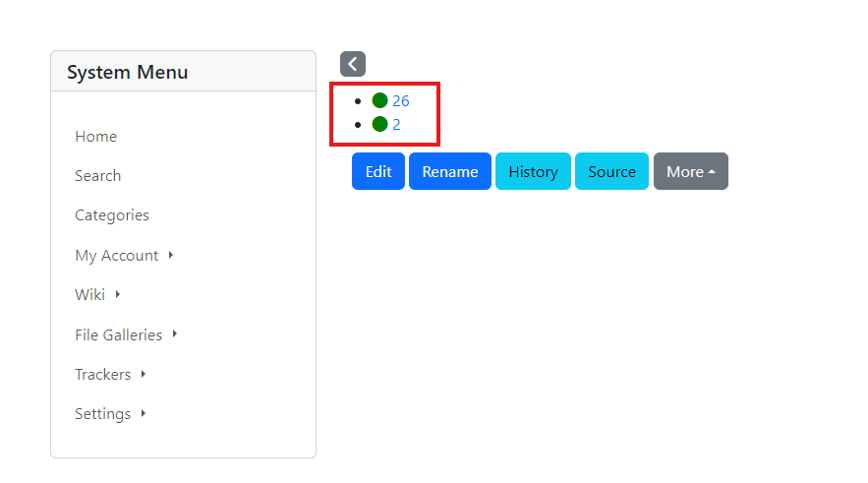This screenshot has width=868, height=483.
Task: Expand the My Account submenu arrow
Action: tap(171, 255)
